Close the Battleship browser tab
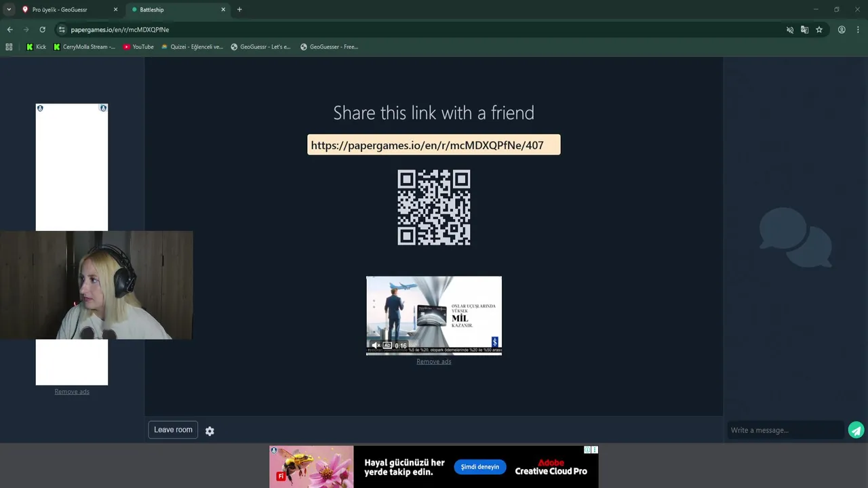The image size is (868, 488). (x=223, y=9)
